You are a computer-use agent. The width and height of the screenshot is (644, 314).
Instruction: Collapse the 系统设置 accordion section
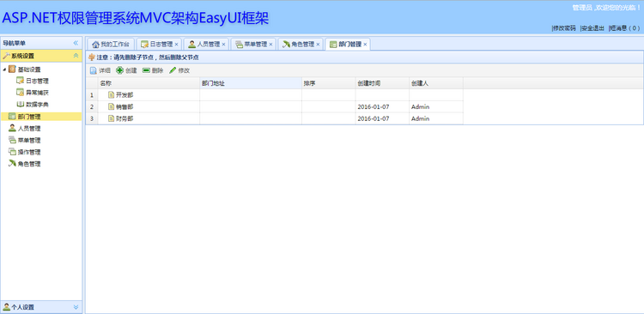[x=76, y=56]
